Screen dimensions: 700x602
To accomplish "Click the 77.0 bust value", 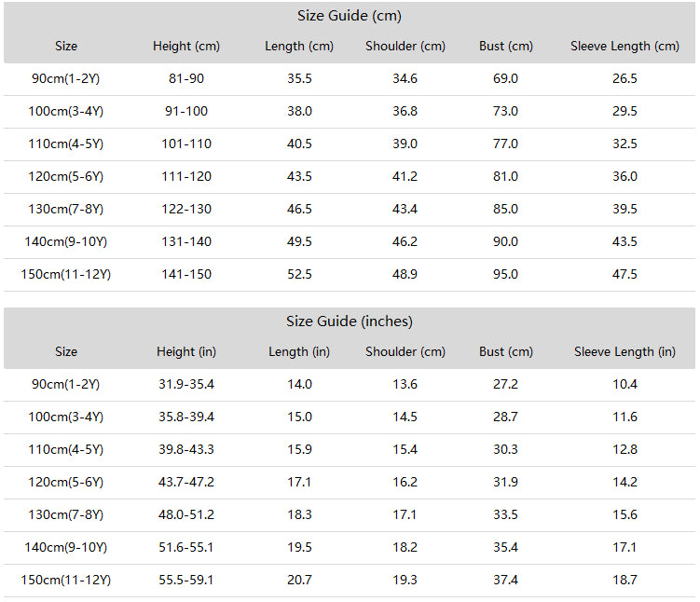I will [505, 144].
